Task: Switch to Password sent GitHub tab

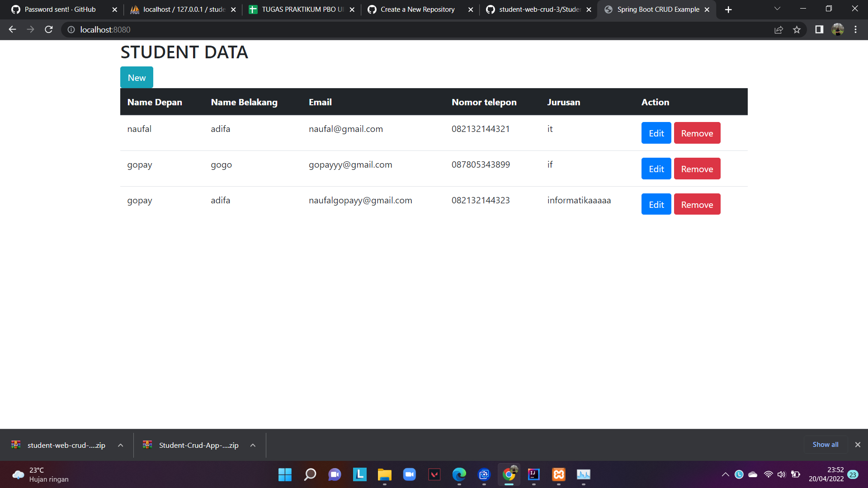Action: point(61,9)
